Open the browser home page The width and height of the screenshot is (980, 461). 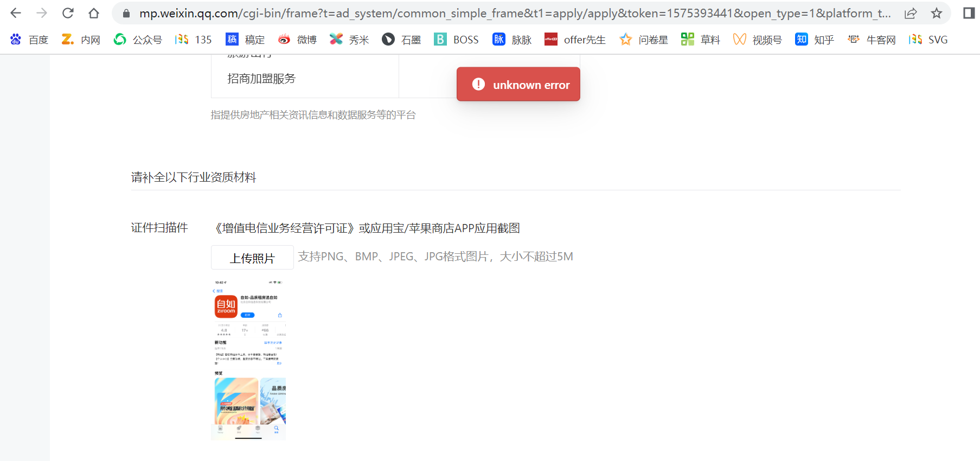(94, 13)
